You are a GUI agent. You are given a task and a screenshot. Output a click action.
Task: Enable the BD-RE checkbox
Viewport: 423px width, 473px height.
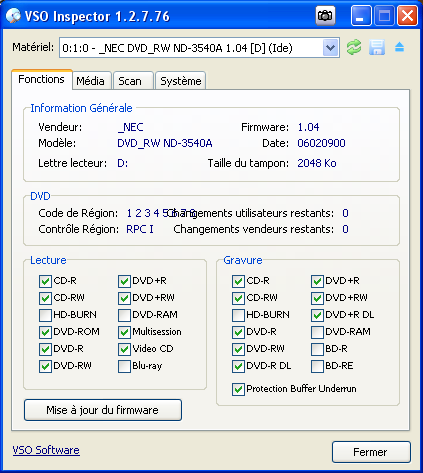coord(317,366)
